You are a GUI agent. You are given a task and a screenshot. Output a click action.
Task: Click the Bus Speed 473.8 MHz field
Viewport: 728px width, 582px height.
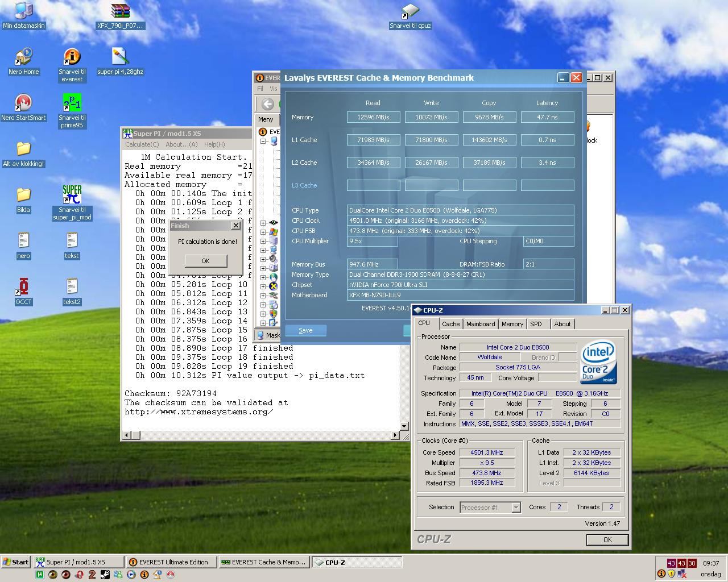(x=487, y=473)
